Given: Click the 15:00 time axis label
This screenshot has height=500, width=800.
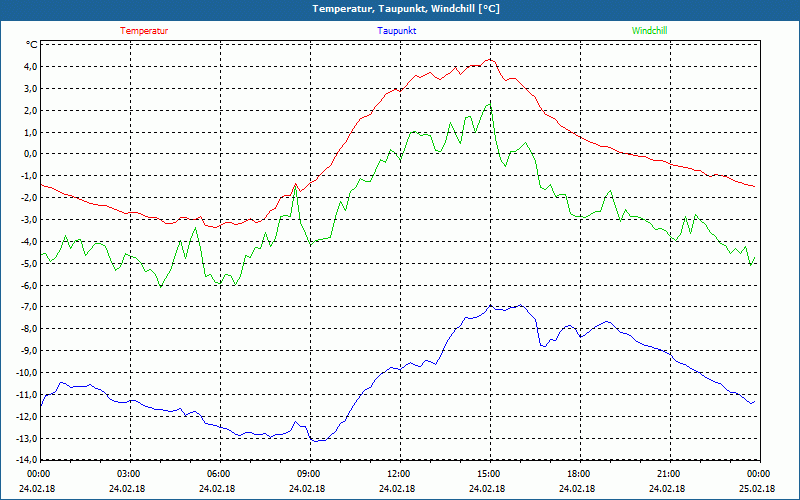Looking at the screenshot, I should (x=490, y=474).
